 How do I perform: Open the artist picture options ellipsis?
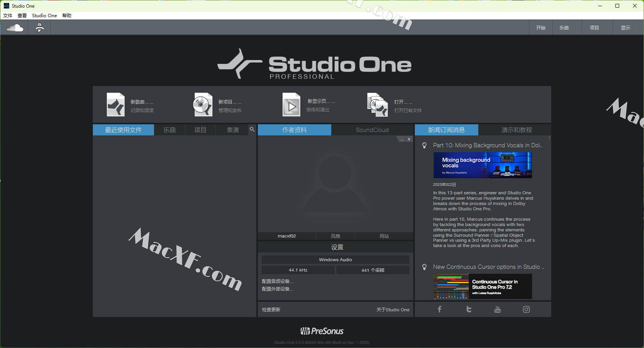click(402, 139)
